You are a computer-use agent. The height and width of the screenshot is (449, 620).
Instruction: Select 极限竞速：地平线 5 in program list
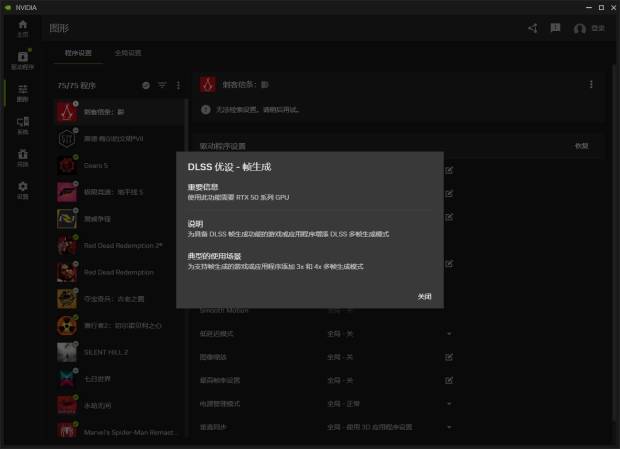click(x=119, y=192)
